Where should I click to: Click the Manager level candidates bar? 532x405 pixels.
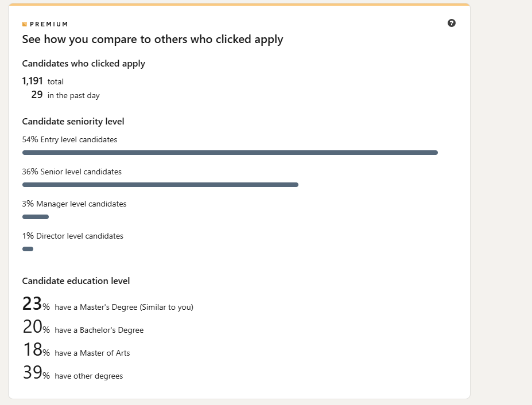[x=36, y=217]
